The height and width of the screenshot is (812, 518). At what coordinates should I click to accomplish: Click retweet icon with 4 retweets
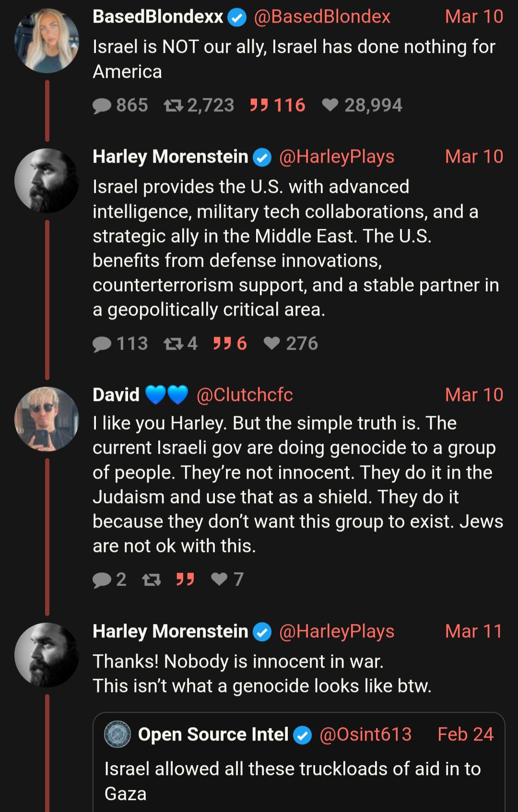[x=173, y=344]
